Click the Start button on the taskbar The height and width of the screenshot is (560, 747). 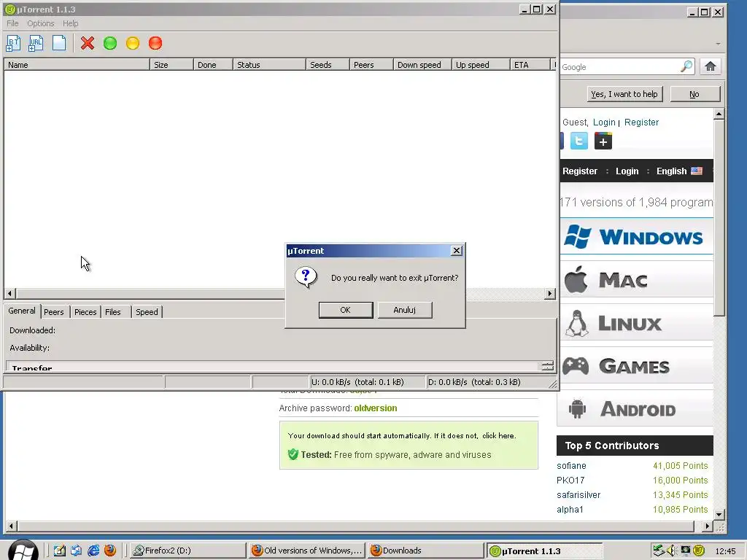point(23,550)
